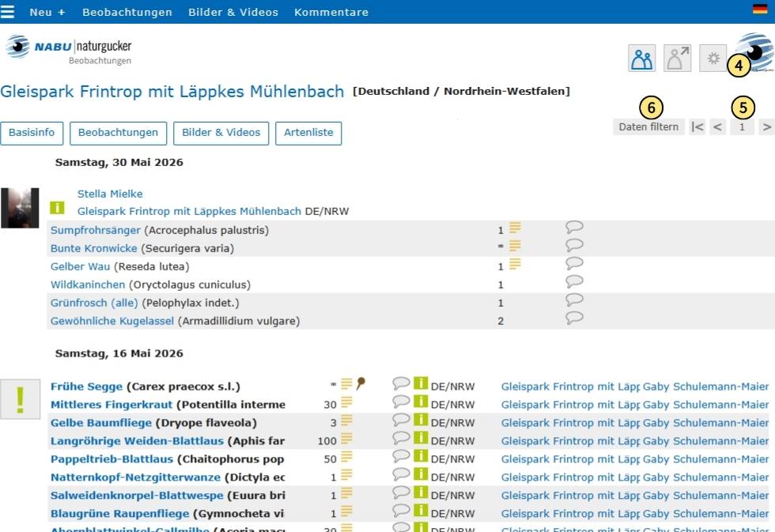Image resolution: width=775 pixels, height=532 pixels.
Task: Go to the next page arrow
Action: pyautogui.click(x=766, y=127)
